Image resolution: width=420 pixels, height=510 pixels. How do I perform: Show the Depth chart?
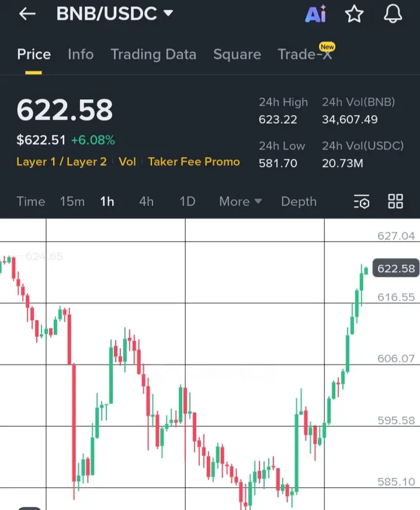[298, 202]
